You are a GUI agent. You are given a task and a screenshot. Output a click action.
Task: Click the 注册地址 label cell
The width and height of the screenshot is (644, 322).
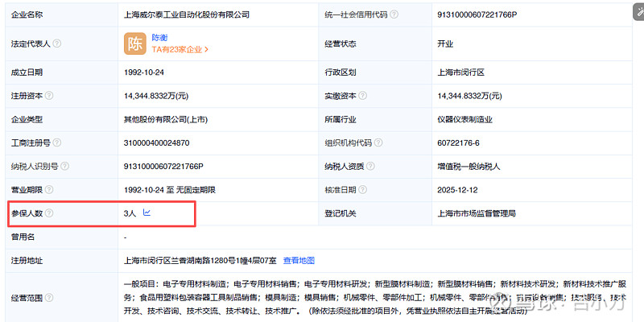tap(62, 260)
